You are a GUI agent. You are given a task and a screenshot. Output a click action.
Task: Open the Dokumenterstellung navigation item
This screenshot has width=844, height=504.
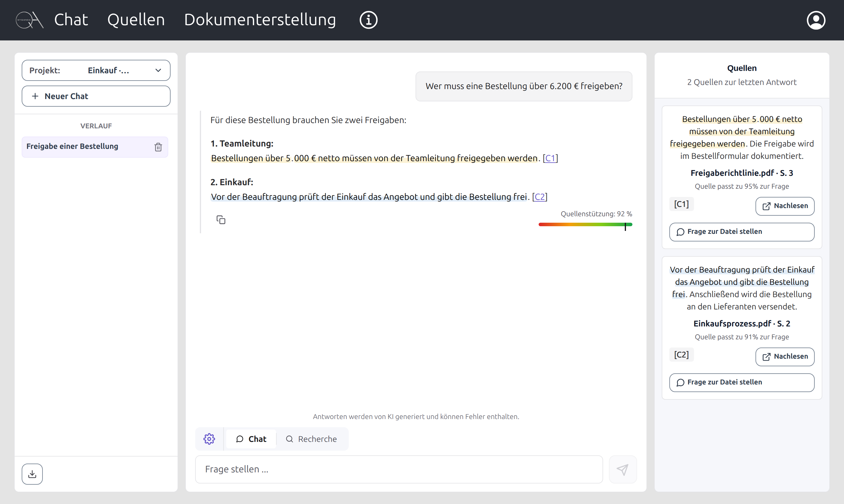(260, 20)
